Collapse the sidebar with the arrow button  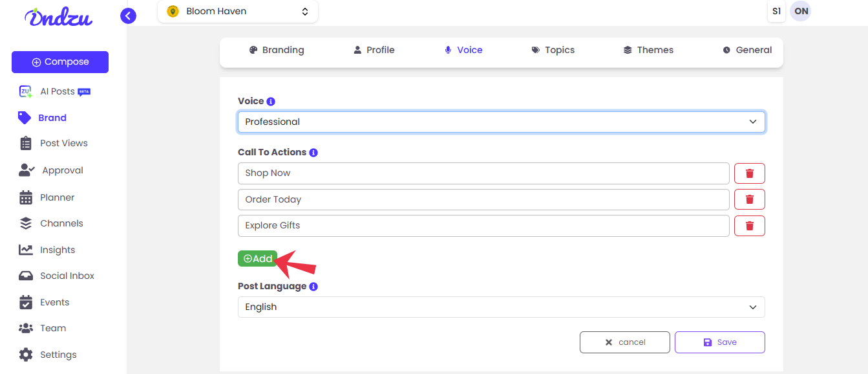point(128,16)
